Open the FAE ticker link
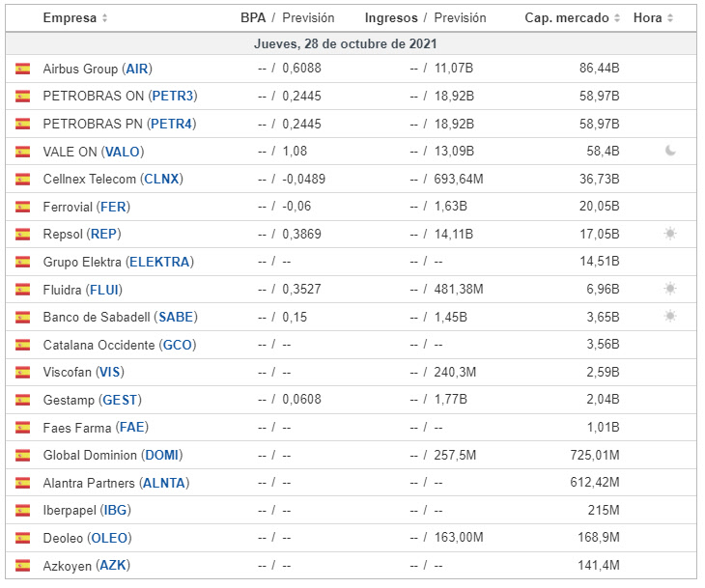 point(131,427)
